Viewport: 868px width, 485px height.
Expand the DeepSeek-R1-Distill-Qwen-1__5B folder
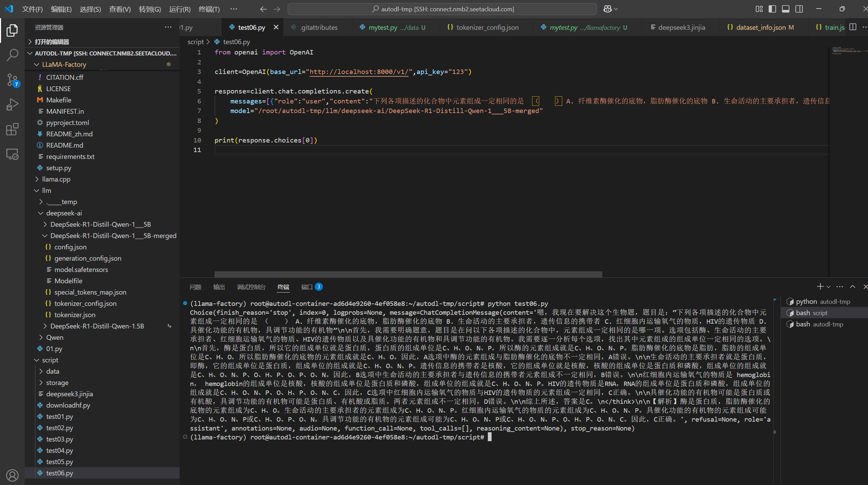click(x=103, y=224)
